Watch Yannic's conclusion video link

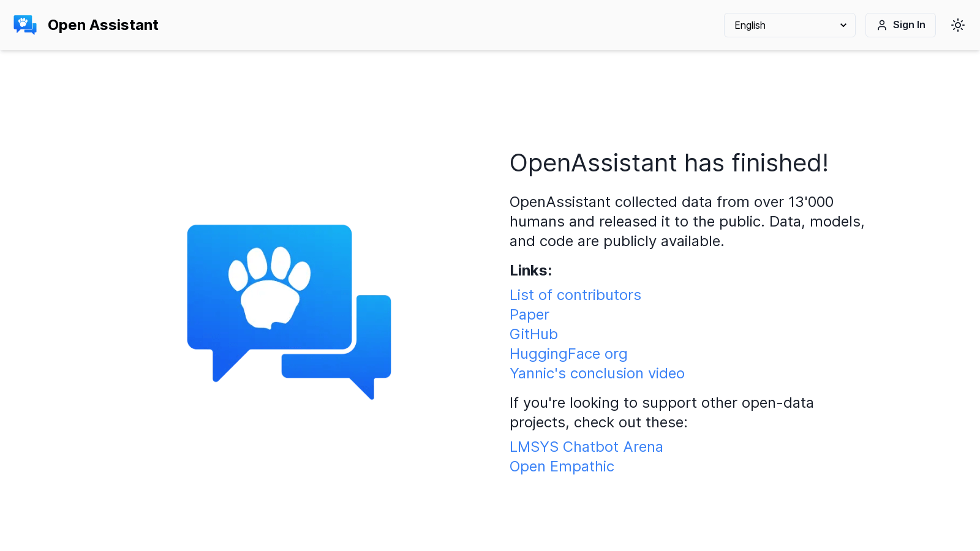[x=597, y=373]
